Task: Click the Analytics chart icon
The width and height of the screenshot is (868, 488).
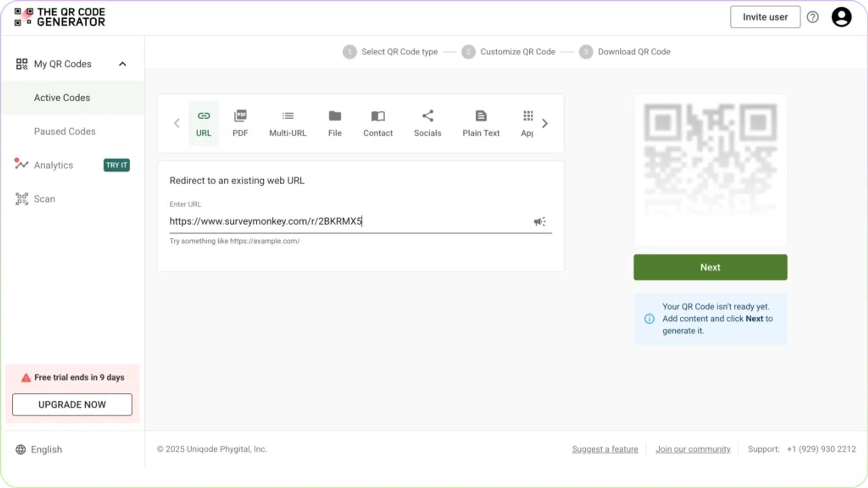Action: click(x=21, y=164)
